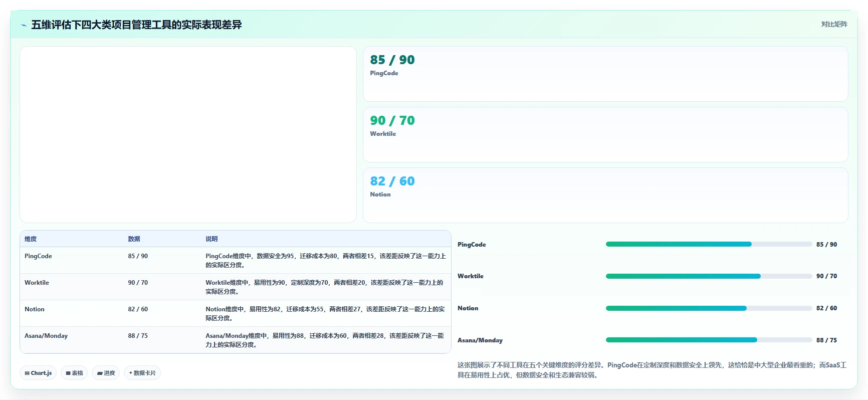This screenshot has height=400, width=868.
Task: Click the Notion progress bar
Action: coord(709,308)
